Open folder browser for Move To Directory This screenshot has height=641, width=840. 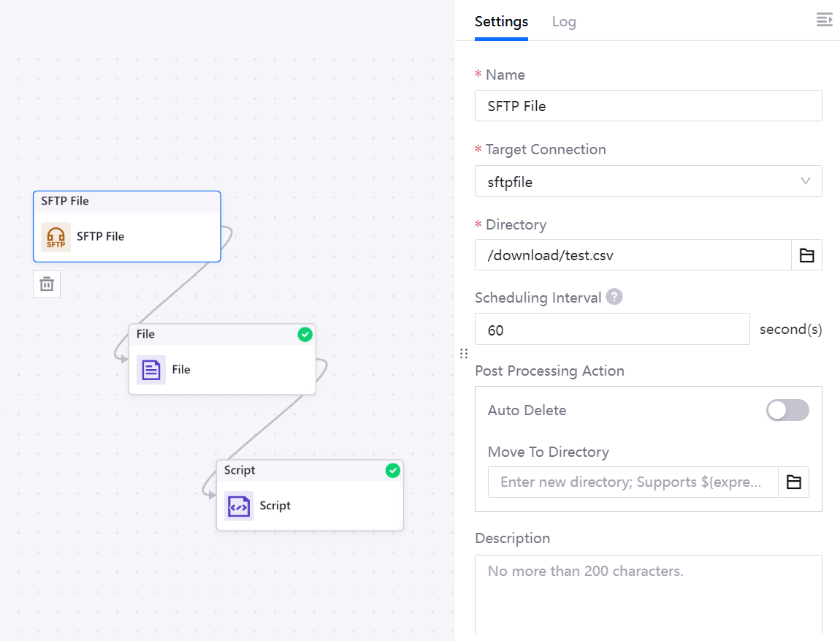pos(793,482)
